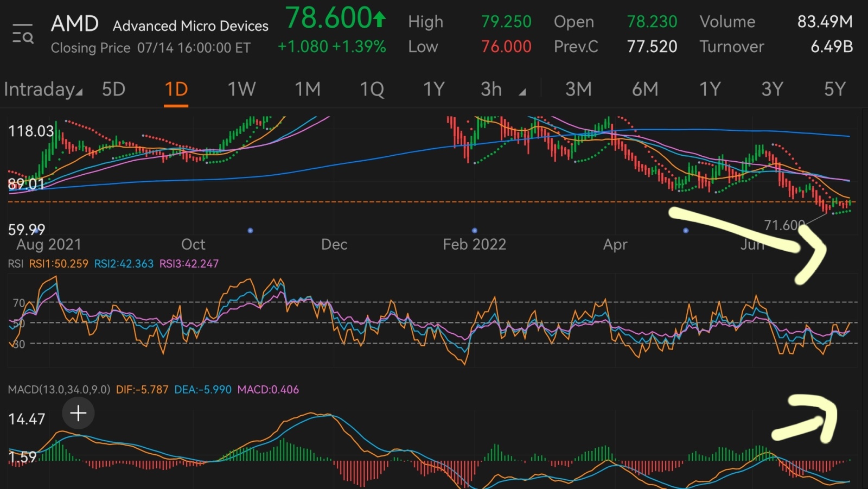Select the 1Y candle interval tab

click(x=434, y=89)
